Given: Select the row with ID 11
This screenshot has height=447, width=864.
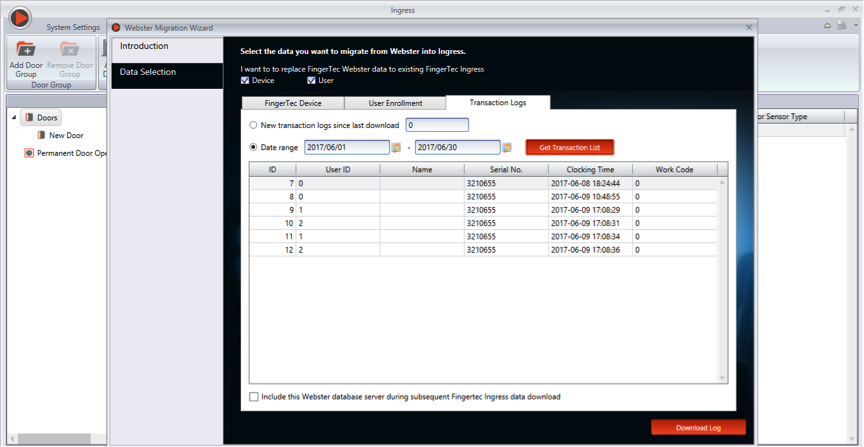Looking at the screenshot, I should pos(483,236).
